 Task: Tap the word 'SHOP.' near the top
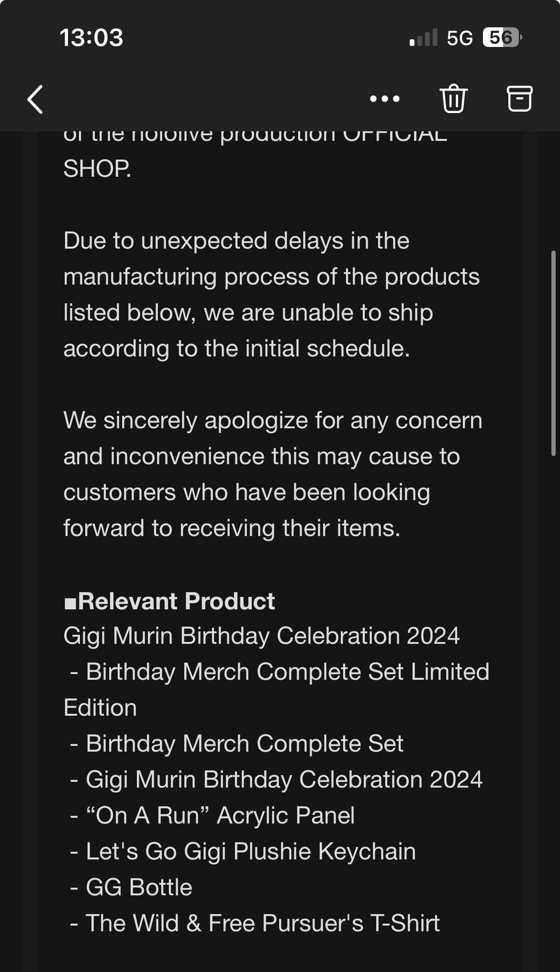coord(97,169)
